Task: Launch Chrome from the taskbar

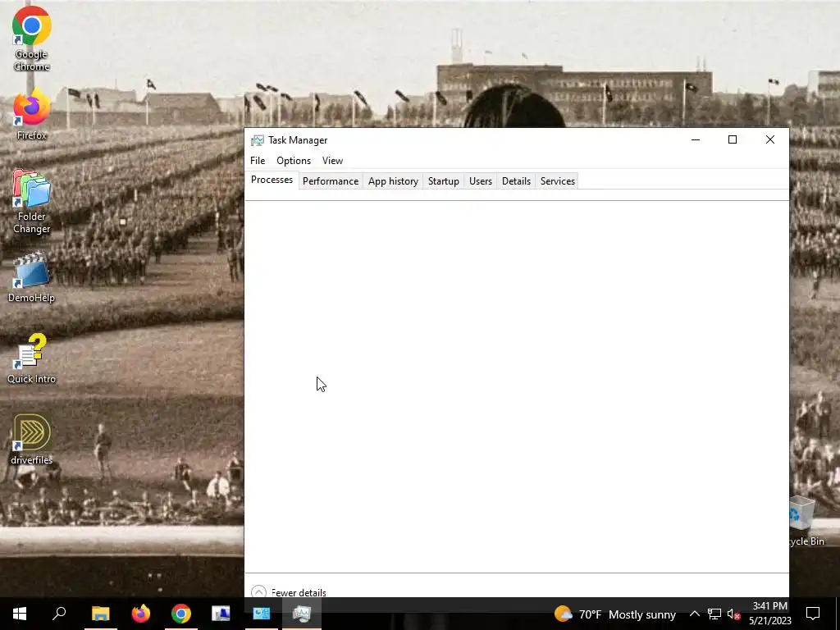Action: 181,614
